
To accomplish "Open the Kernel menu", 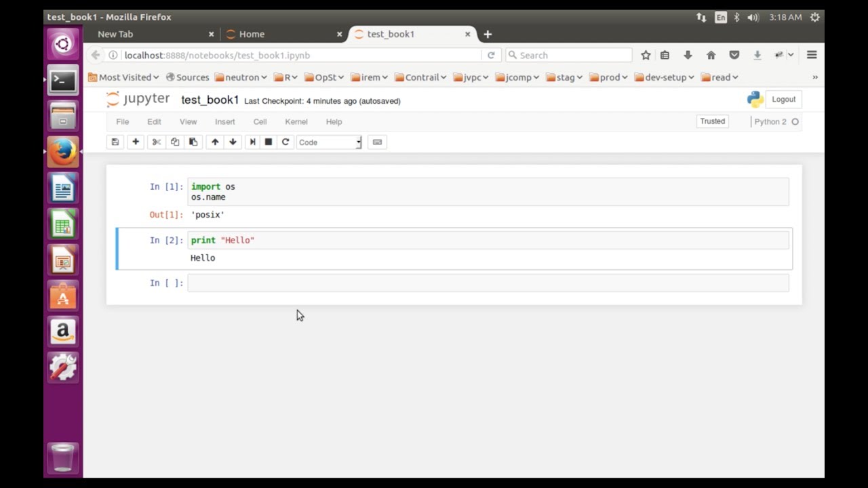I will point(296,122).
